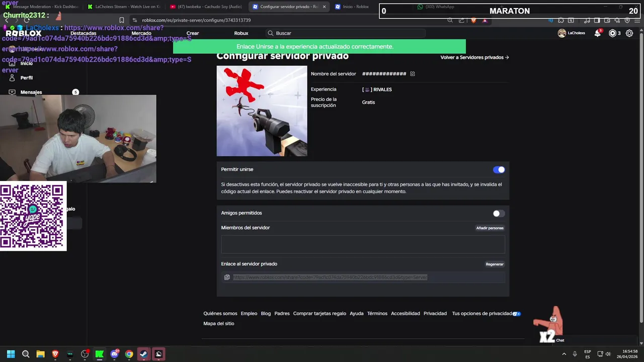Screen dimensions: 644x362
Task: Edit the server name pencil icon
Action: [413, 74]
